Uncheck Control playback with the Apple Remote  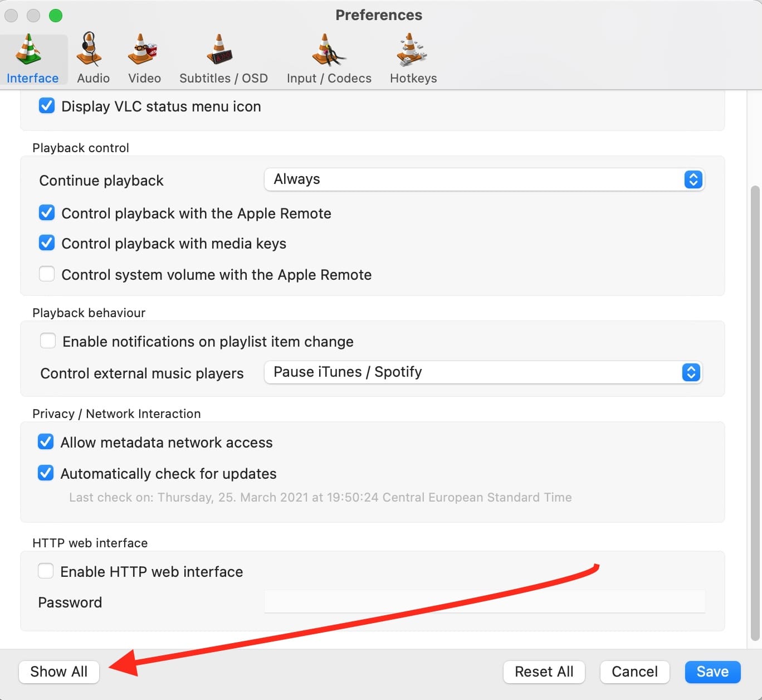click(x=47, y=213)
